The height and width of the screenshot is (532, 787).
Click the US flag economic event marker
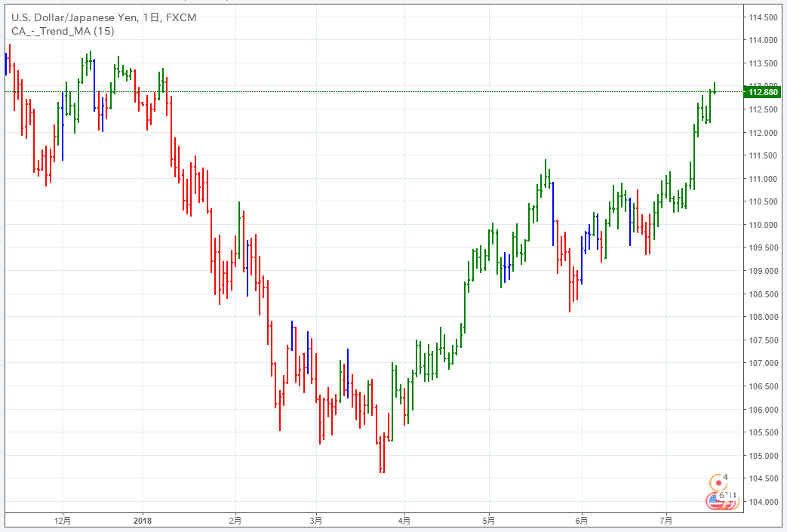[x=713, y=500]
